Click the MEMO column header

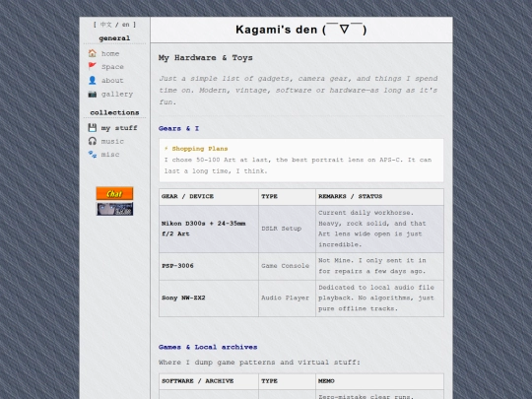(379, 381)
